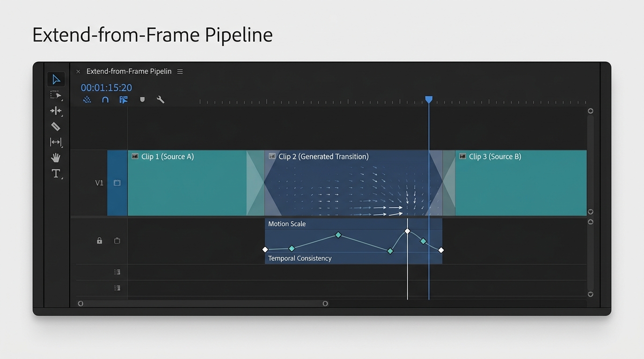The width and height of the screenshot is (644, 359).
Task: Click the horizontal timeline scrollbar
Action: click(203, 303)
